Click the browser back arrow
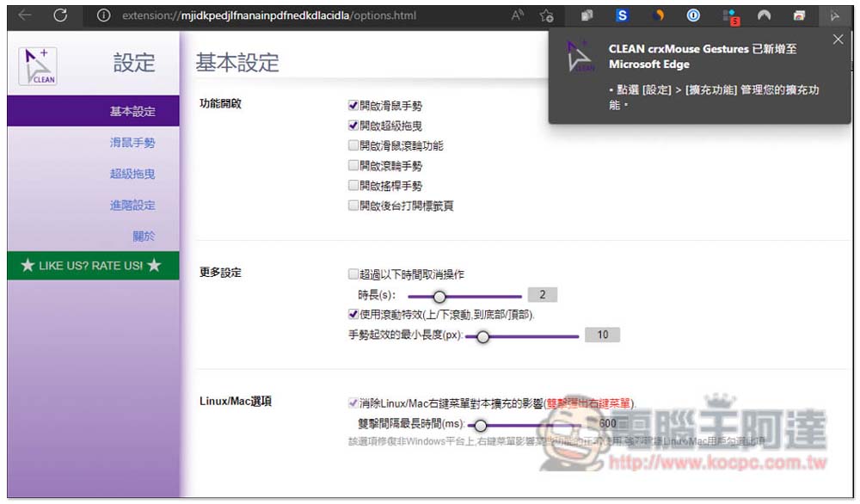Image resolution: width=860 pixels, height=504 pixels. (25, 15)
